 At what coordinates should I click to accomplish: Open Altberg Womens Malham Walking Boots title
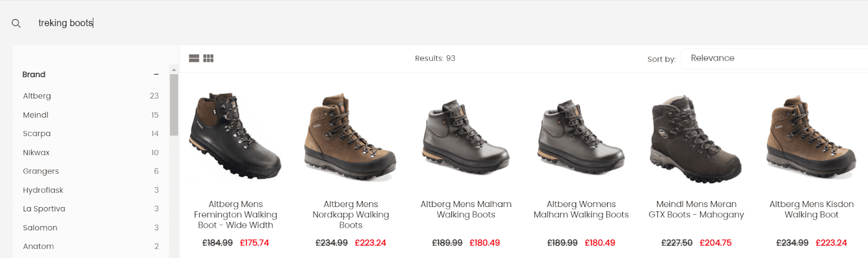[x=581, y=209]
